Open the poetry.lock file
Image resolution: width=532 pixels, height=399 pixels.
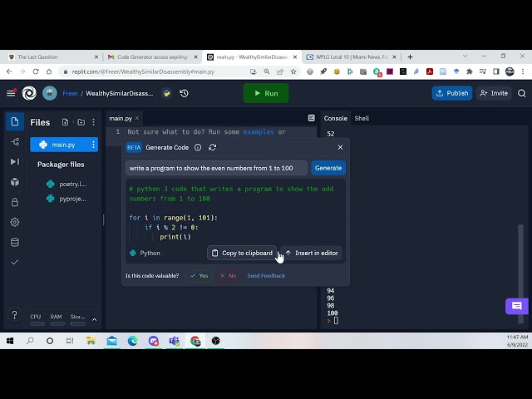click(x=66, y=184)
